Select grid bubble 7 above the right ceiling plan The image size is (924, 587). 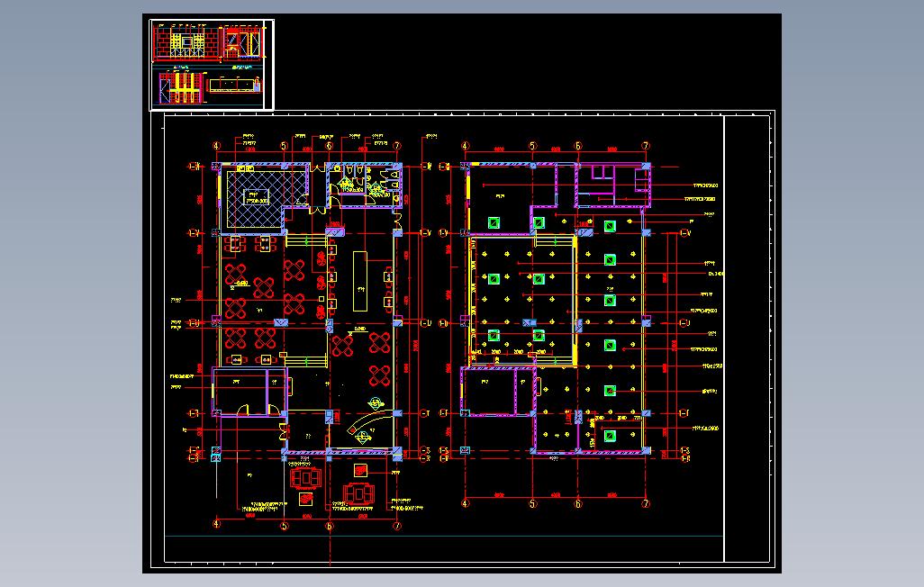(x=646, y=146)
